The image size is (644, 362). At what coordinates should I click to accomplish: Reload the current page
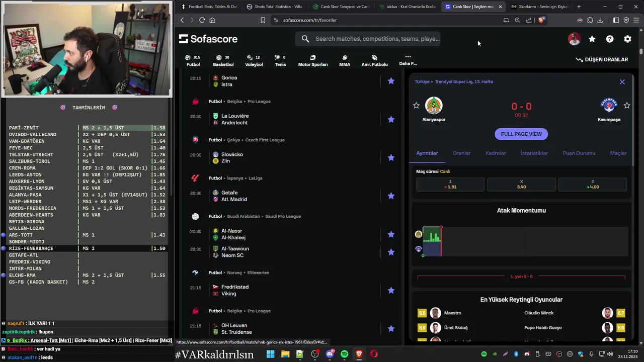tap(202, 20)
